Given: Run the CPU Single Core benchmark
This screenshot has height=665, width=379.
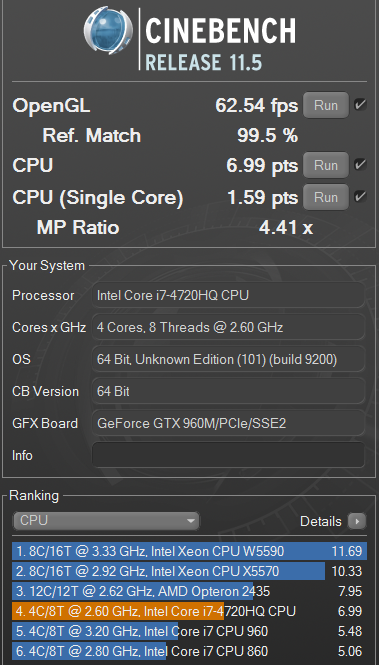Looking at the screenshot, I should click(x=326, y=197).
